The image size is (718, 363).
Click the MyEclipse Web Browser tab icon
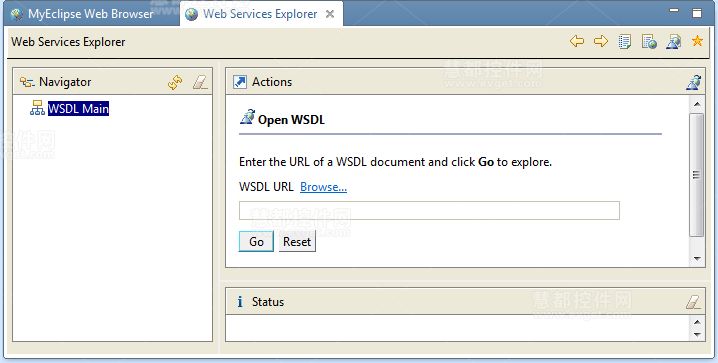click(x=16, y=14)
